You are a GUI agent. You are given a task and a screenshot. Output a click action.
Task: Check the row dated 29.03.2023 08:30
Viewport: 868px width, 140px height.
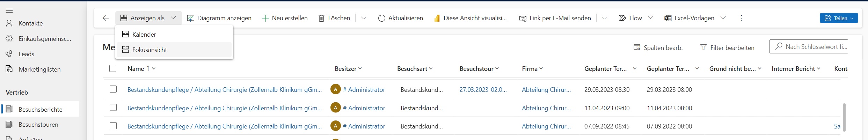click(x=113, y=89)
